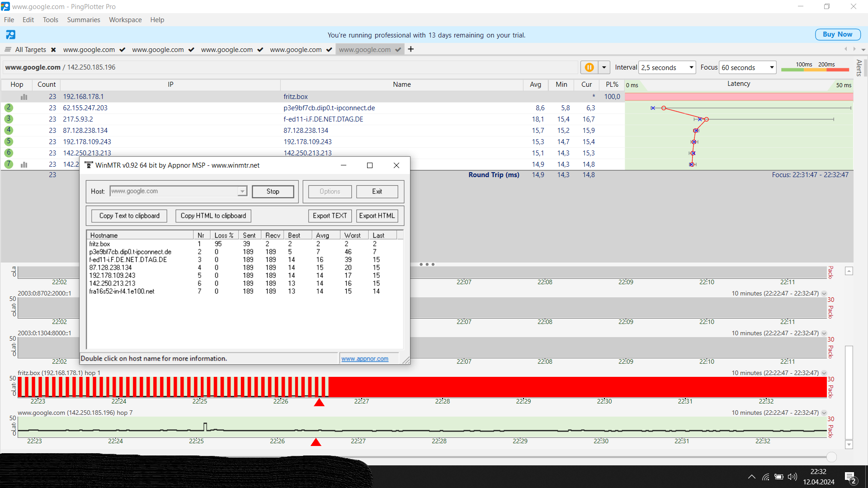Expand the pause button dropdown arrow
This screenshot has width=868, height=488.
click(604, 67)
